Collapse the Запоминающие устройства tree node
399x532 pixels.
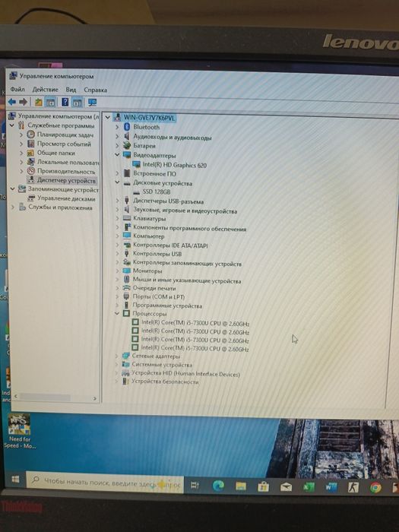point(13,189)
